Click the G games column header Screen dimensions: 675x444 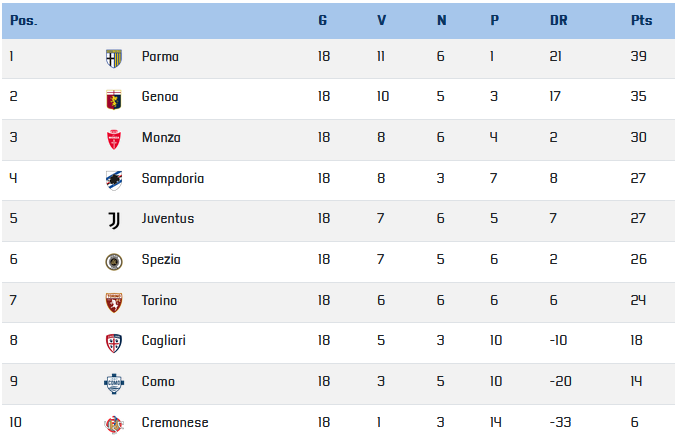coord(323,20)
